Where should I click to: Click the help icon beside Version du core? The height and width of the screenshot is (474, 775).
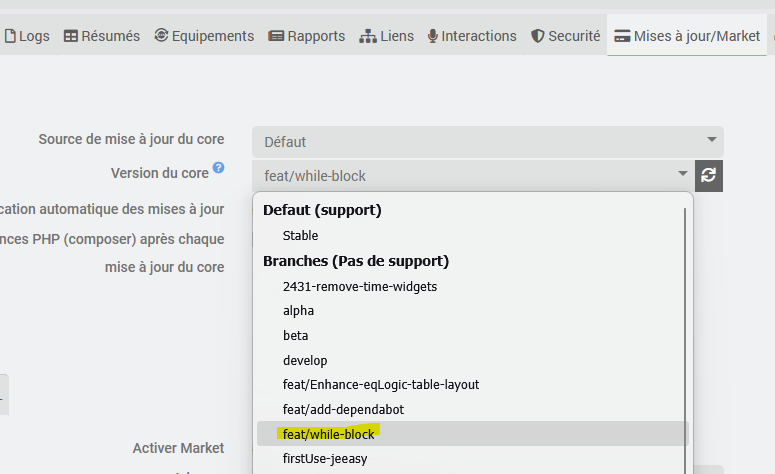click(x=218, y=169)
